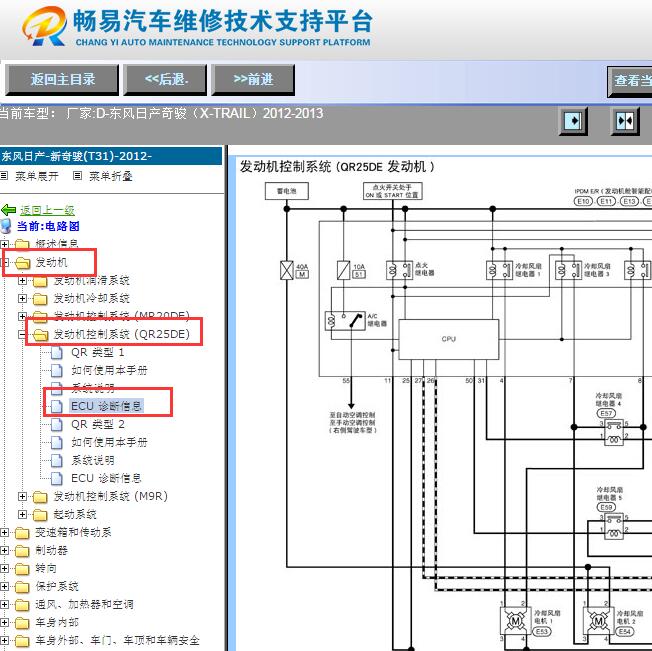The height and width of the screenshot is (651, 652).
Task: Click the document icon of QR 类型 1
Action: pyautogui.click(x=57, y=353)
